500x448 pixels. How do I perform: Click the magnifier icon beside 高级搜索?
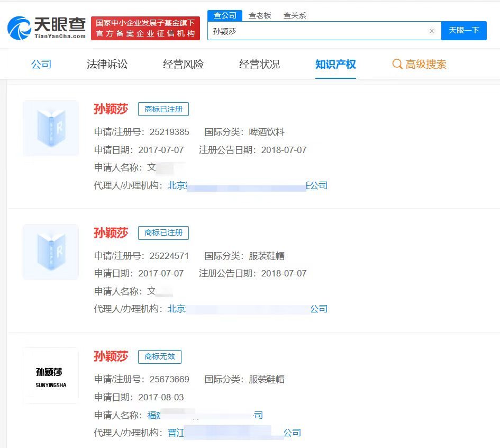point(397,64)
